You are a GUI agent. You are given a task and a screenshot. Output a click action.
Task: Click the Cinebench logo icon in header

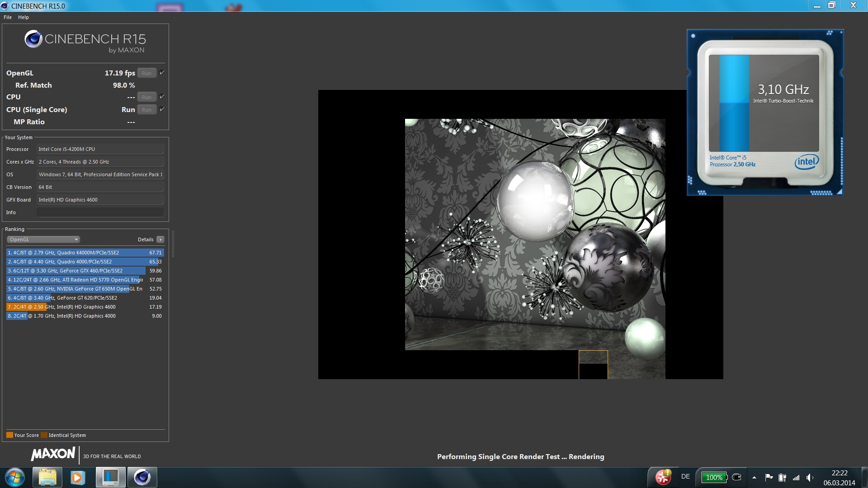pos(33,39)
